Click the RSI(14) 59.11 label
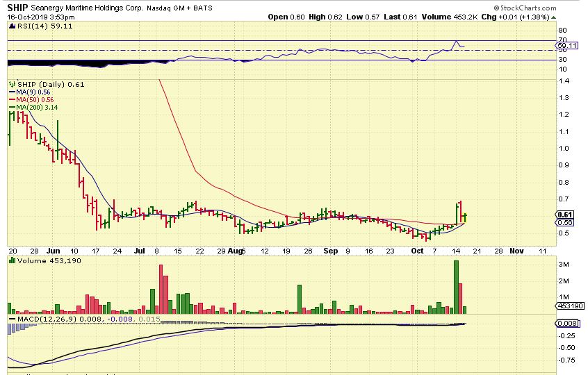Screen dimensions: 588x375 pos(44,26)
